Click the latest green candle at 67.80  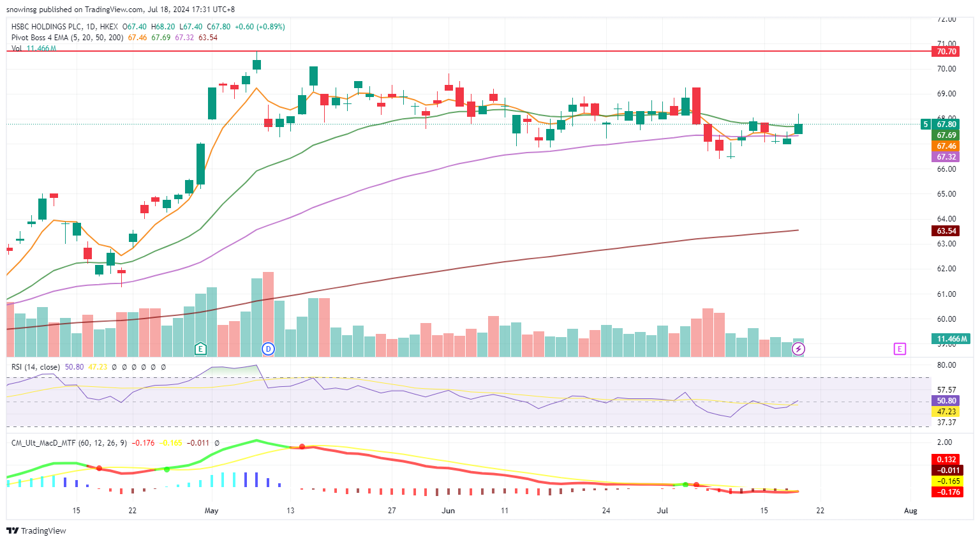click(x=798, y=129)
